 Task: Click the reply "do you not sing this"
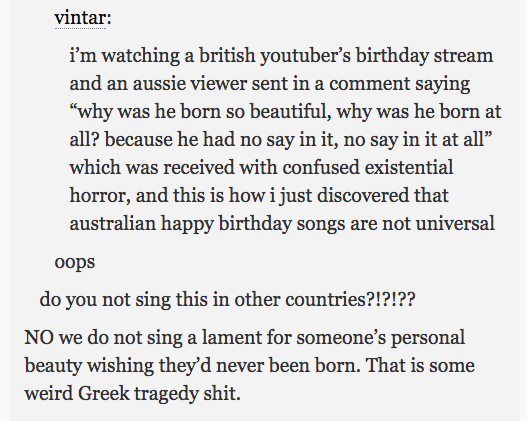coord(228,299)
